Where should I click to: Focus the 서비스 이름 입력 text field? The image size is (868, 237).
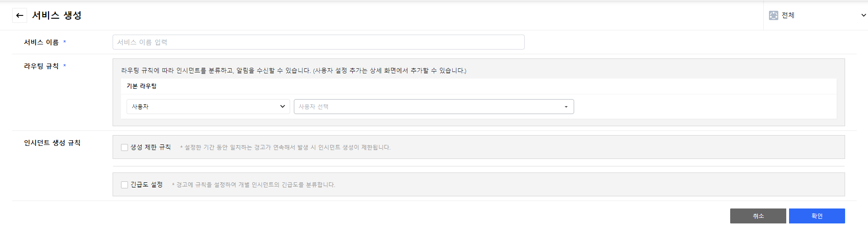coord(318,42)
